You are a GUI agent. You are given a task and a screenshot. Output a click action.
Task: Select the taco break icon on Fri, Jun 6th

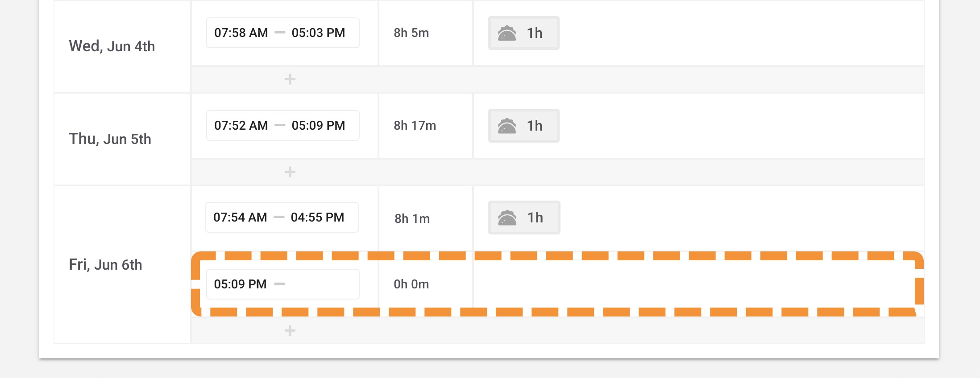coord(507,218)
